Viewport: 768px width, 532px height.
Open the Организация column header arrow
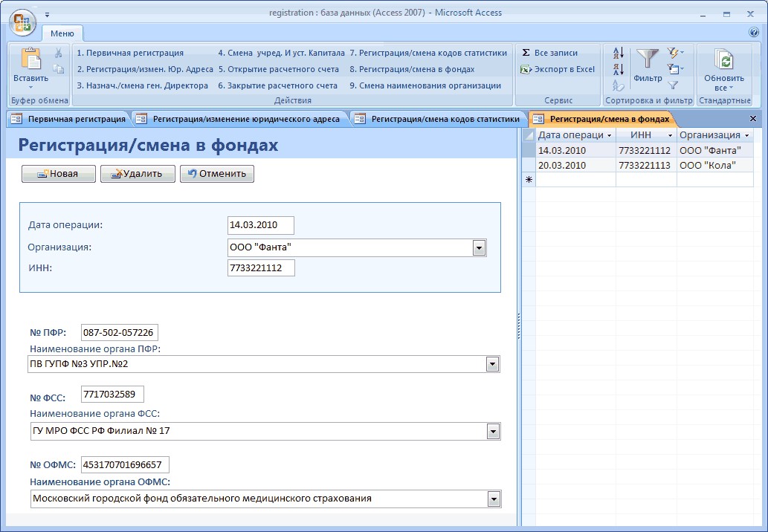(746, 135)
